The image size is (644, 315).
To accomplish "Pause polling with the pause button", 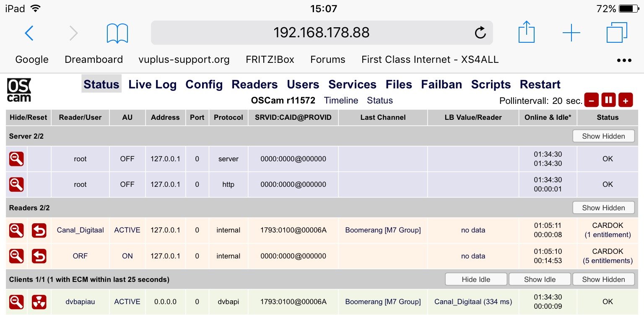I will 608,101.
